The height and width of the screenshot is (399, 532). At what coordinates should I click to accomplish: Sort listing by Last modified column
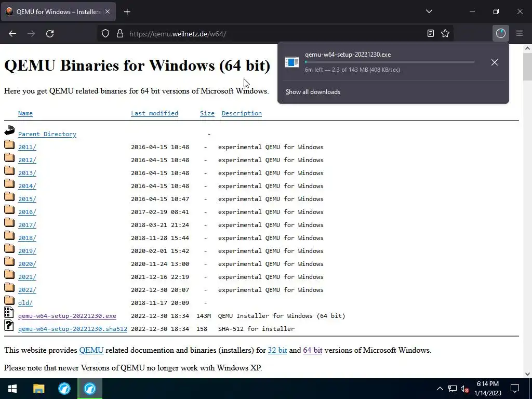(154, 113)
